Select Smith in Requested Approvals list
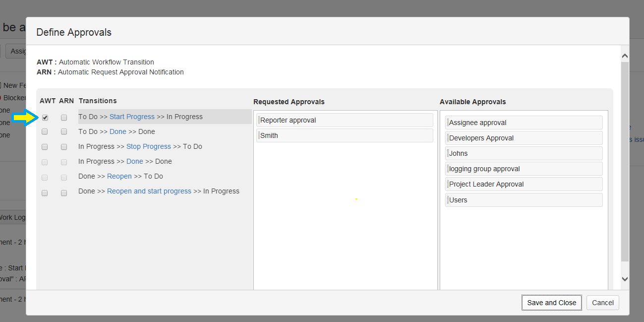This screenshot has height=322, width=644. (345, 135)
